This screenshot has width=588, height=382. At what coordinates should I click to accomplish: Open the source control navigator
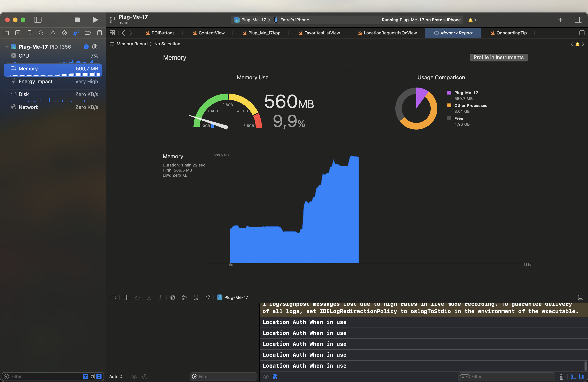tap(18, 33)
